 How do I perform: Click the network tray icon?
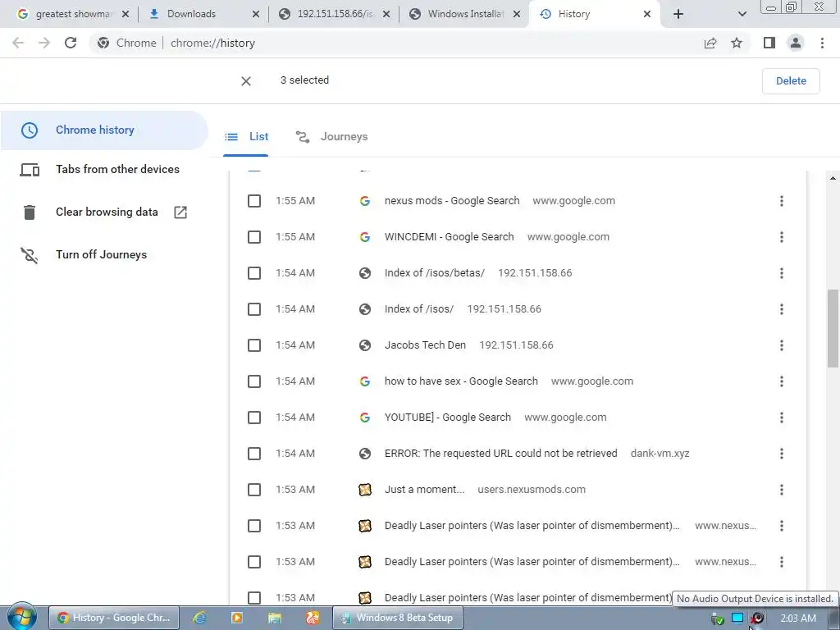pyautogui.click(x=737, y=619)
